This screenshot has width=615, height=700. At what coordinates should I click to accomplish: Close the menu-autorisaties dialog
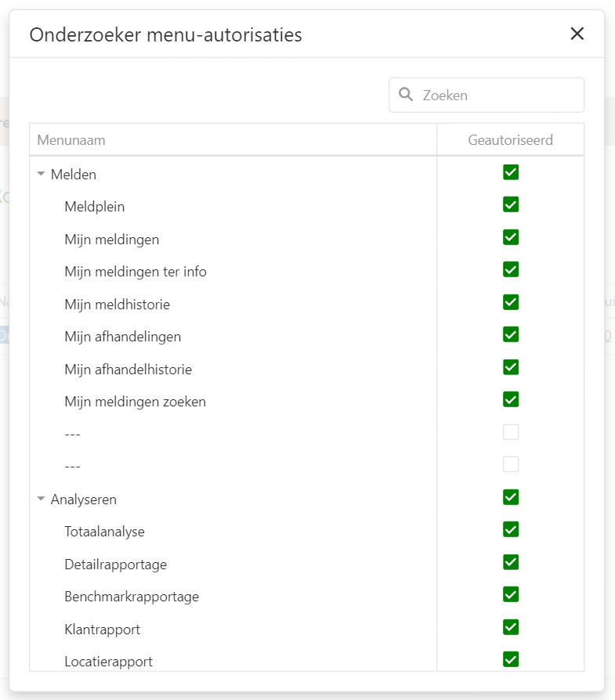point(577,34)
